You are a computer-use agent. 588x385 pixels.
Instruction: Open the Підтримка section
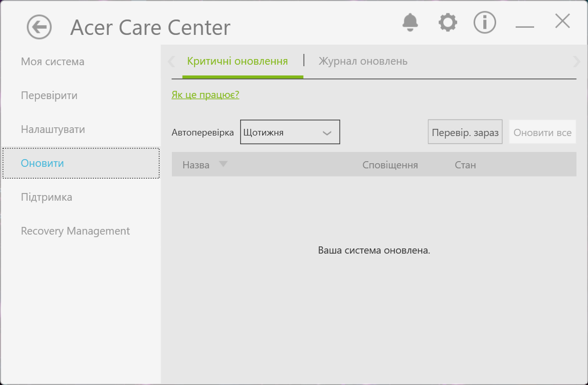47,197
